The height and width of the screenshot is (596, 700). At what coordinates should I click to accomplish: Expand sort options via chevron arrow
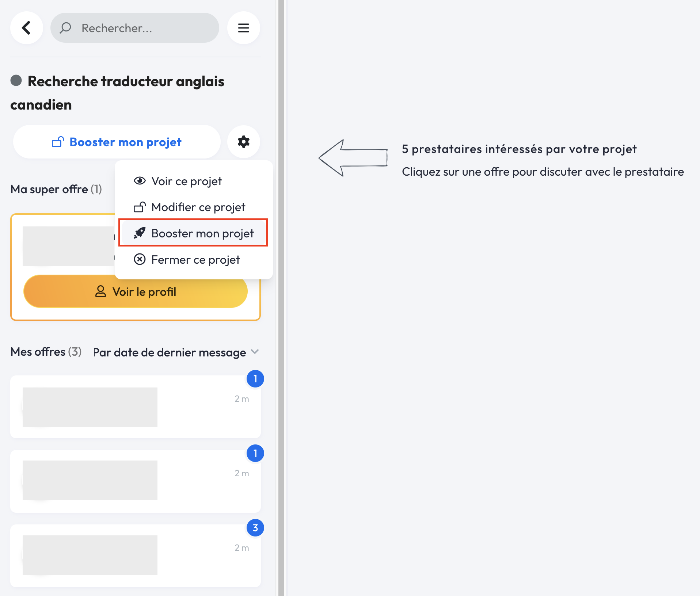click(255, 352)
